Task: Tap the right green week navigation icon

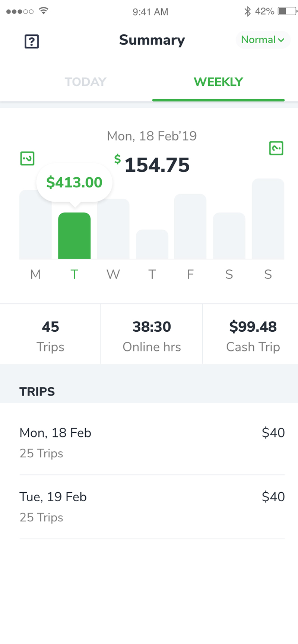Action: [x=276, y=148]
